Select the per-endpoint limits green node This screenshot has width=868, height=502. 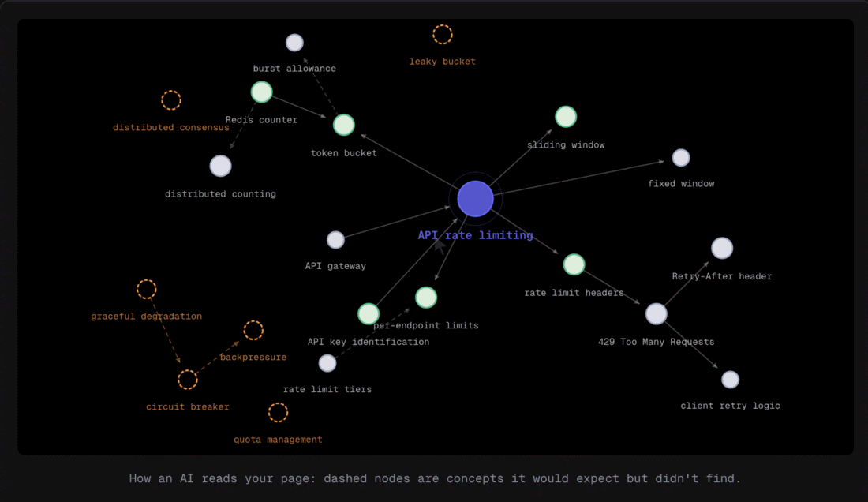pyautogui.click(x=426, y=298)
